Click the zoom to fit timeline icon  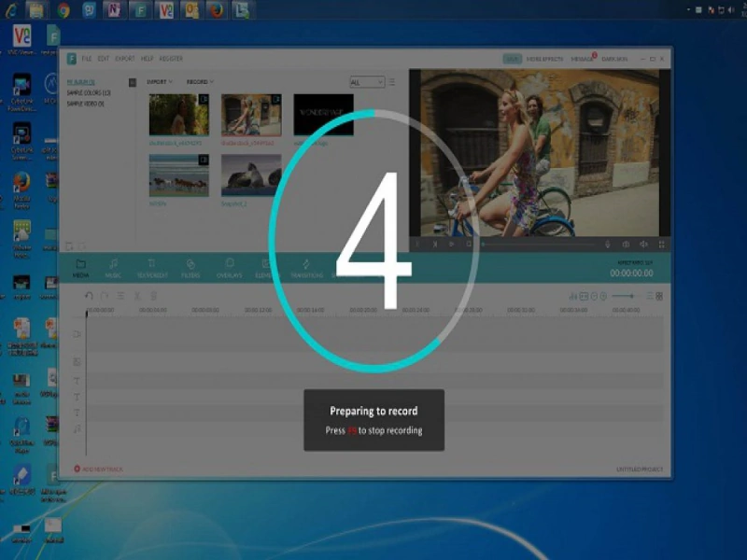[x=584, y=296]
